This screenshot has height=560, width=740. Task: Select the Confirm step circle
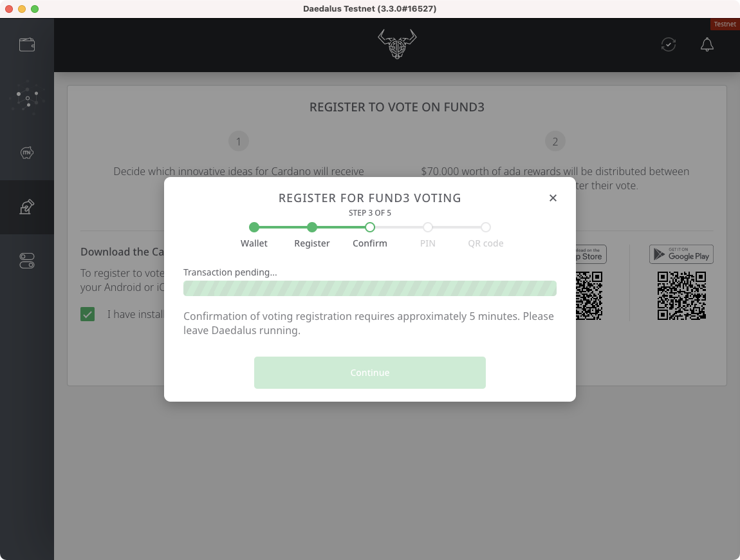point(369,227)
